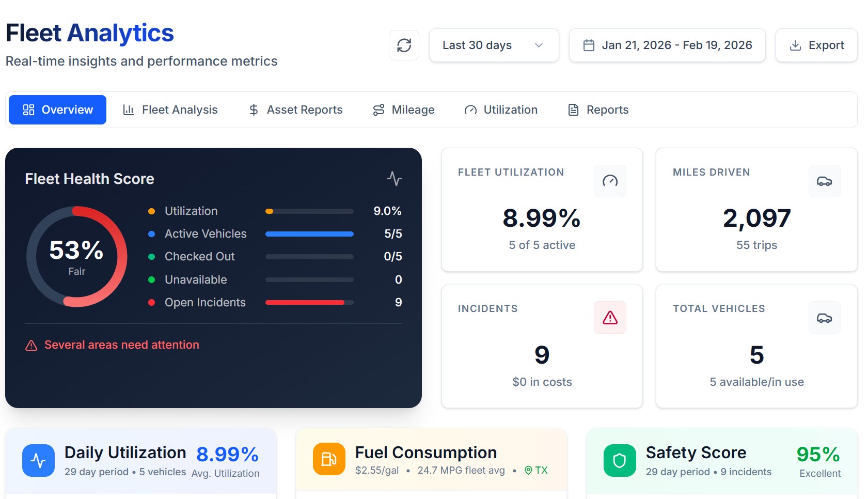
Task: Click the Export button
Action: [x=816, y=45]
